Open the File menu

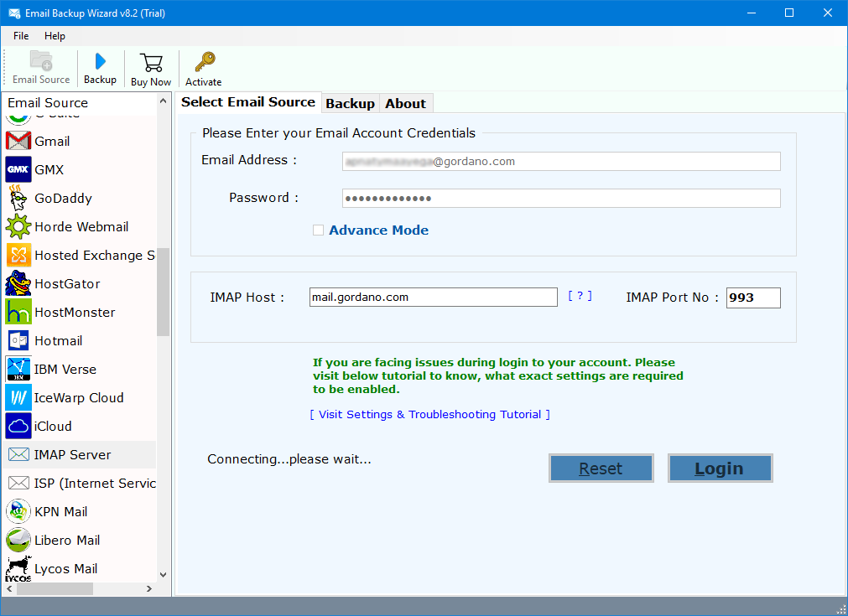point(21,36)
